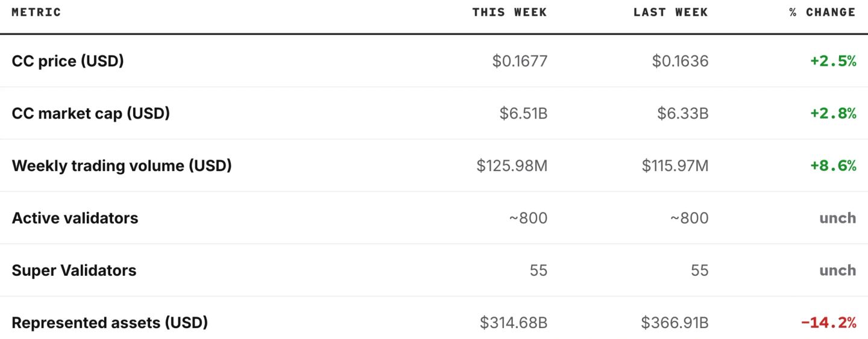The height and width of the screenshot is (339, 868).
Task: Select the Active validators row label
Action: point(75,218)
